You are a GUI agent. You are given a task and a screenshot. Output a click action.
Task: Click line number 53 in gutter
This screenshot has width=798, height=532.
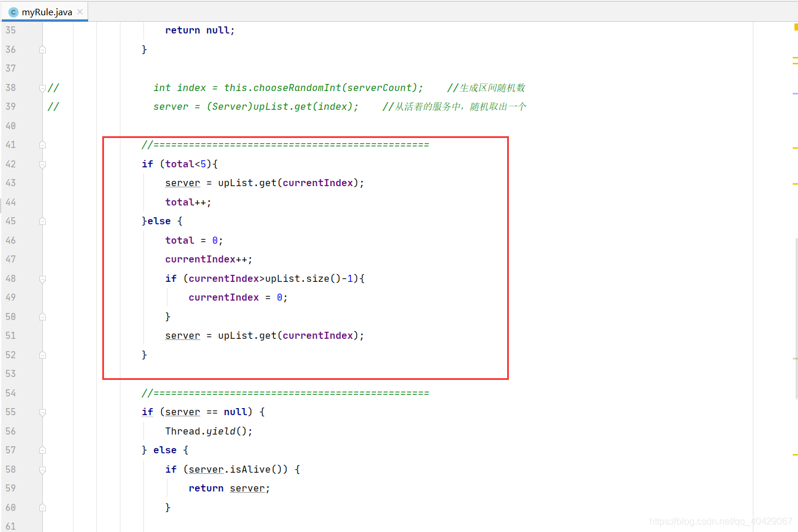click(x=11, y=374)
